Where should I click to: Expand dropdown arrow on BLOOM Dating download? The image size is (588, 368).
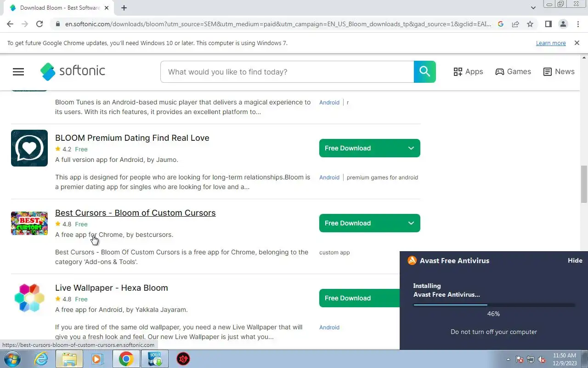411,148
